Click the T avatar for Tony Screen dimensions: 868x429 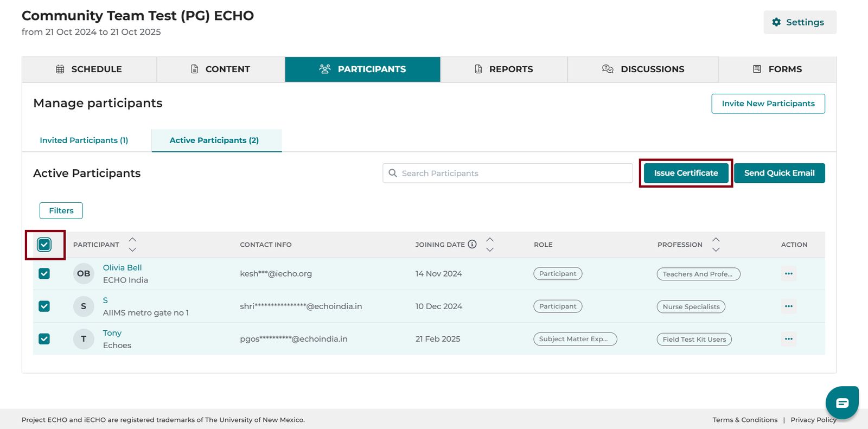tap(84, 339)
